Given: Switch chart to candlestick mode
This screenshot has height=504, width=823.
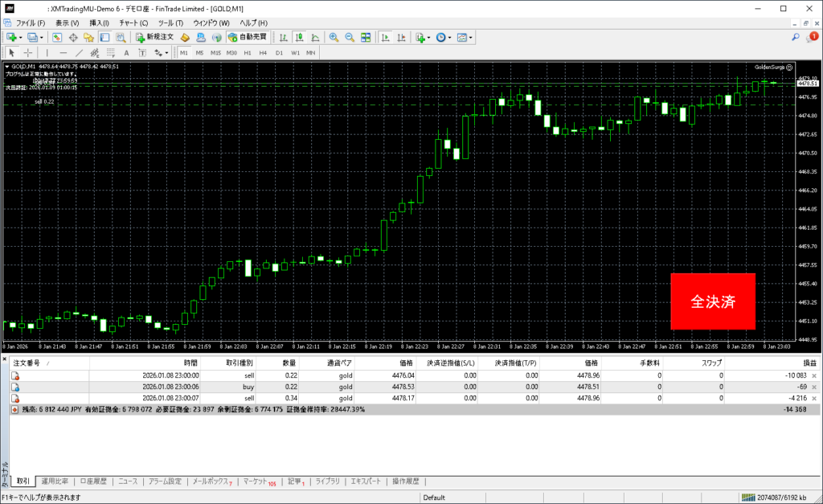Looking at the screenshot, I should tap(299, 37).
